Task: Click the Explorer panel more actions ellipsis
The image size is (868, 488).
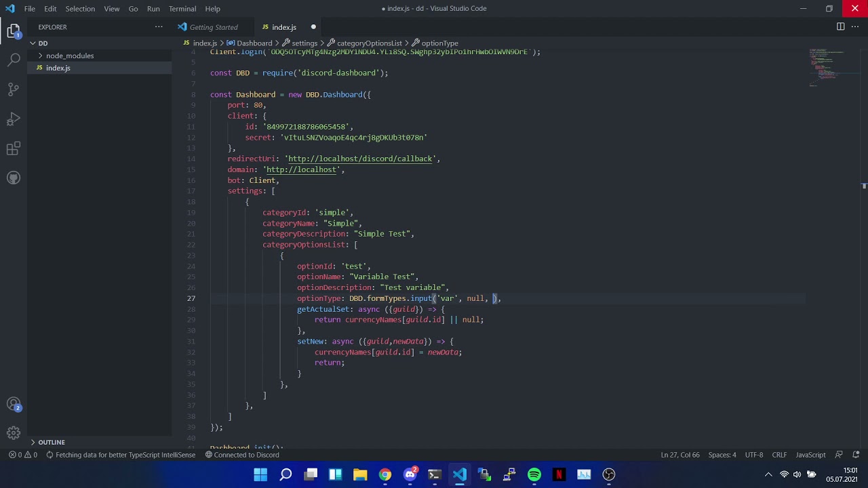Action: click(x=159, y=27)
